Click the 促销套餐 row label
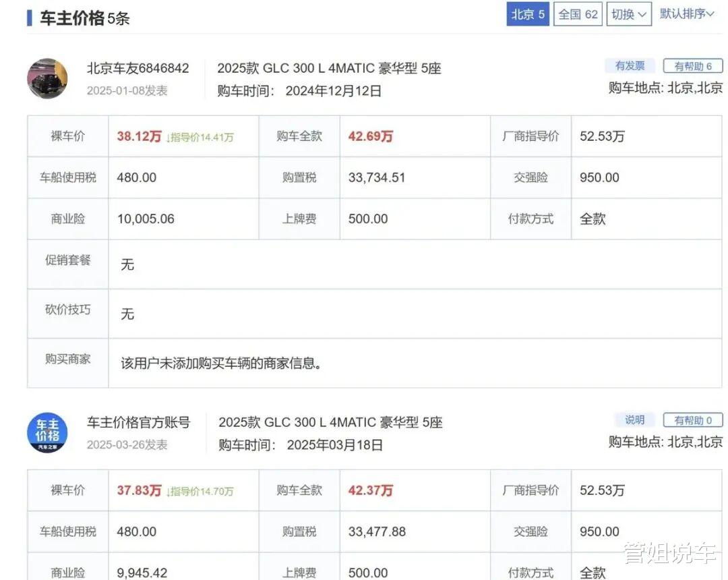The width and height of the screenshot is (728, 580). tap(68, 260)
